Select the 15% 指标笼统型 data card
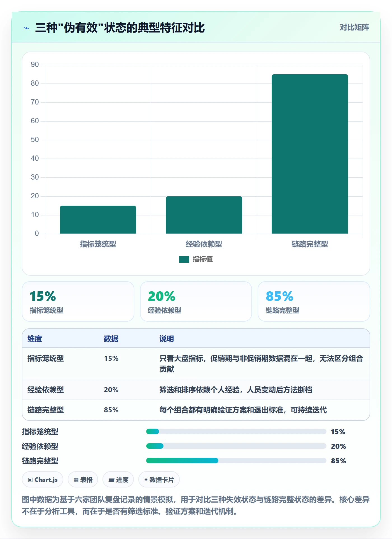Viewport: 392px width, 539px height. [x=78, y=301]
